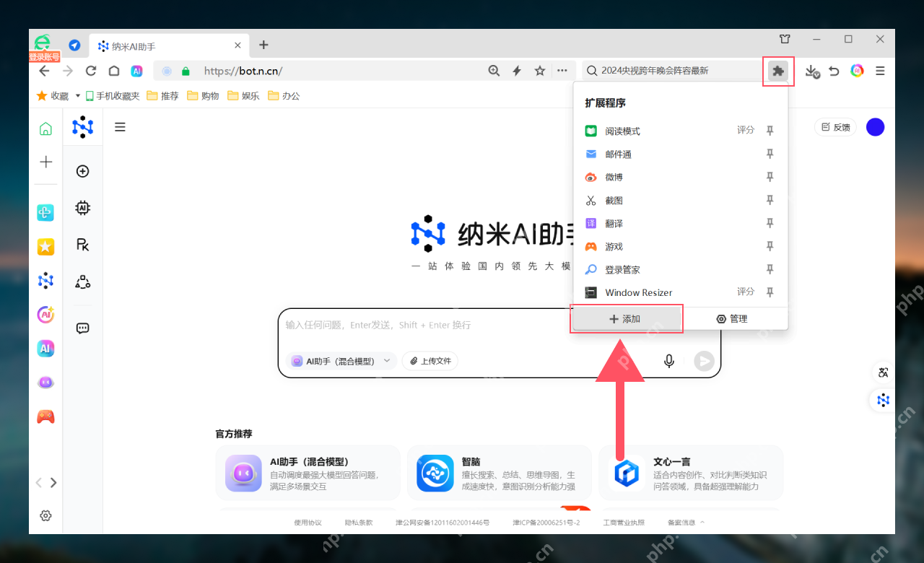Open the skin changer shirt icon
This screenshot has width=924, height=563.
[x=785, y=39]
